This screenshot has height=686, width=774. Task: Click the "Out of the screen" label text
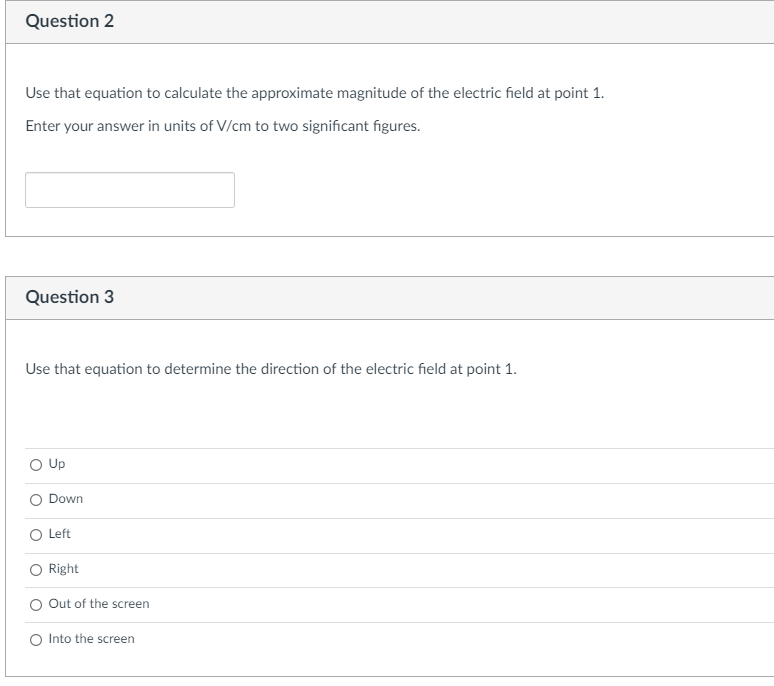point(99,604)
